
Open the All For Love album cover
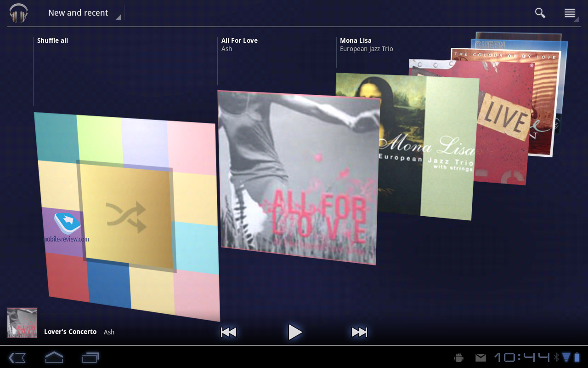coord(299,177)
